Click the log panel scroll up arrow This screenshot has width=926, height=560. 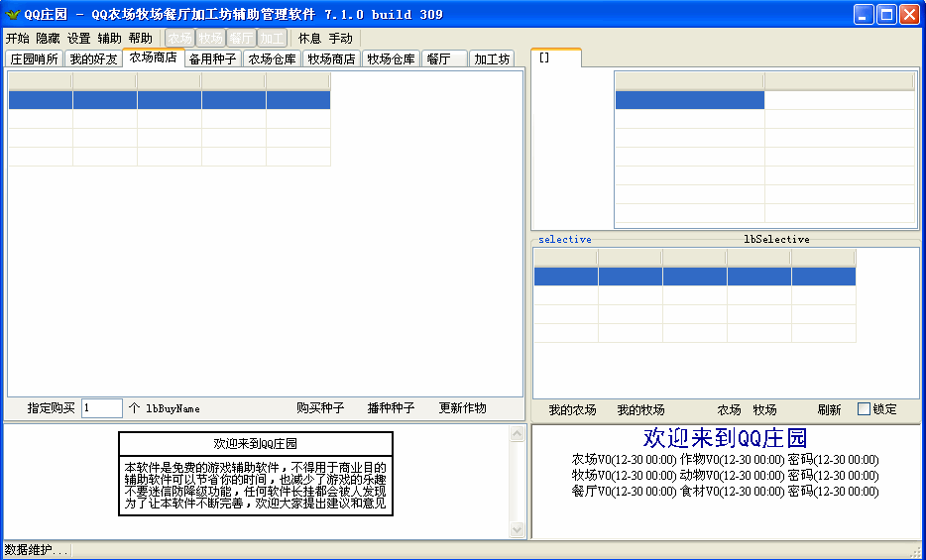[x=517, y=434]
